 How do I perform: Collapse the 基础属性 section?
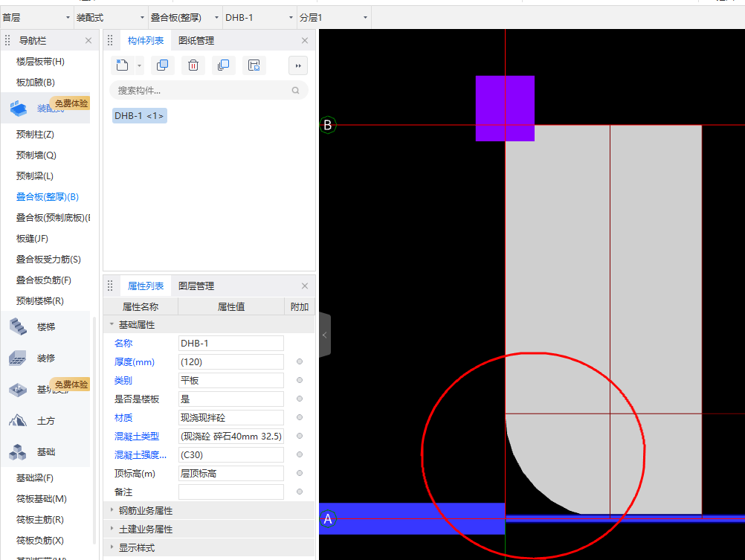pyautogui.click(x=112, y=324)
